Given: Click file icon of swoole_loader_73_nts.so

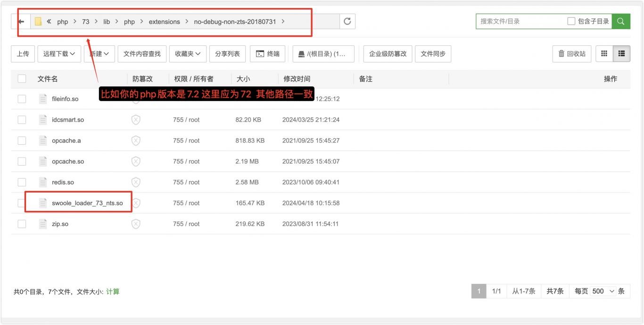Looking at the screenshot, I should [43, 203].
